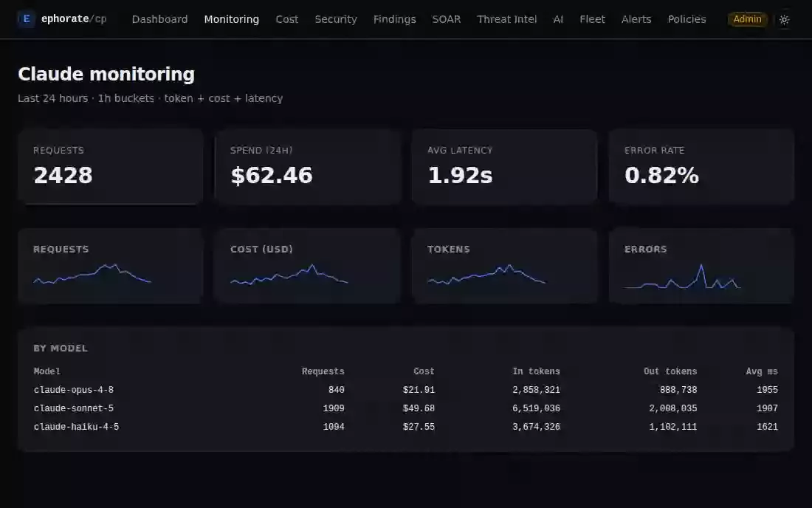The width and height of the screenshot is (812, 508).
Task: Select the claude-haiku-4-5 row name
Action: click(x=76, y=428)
